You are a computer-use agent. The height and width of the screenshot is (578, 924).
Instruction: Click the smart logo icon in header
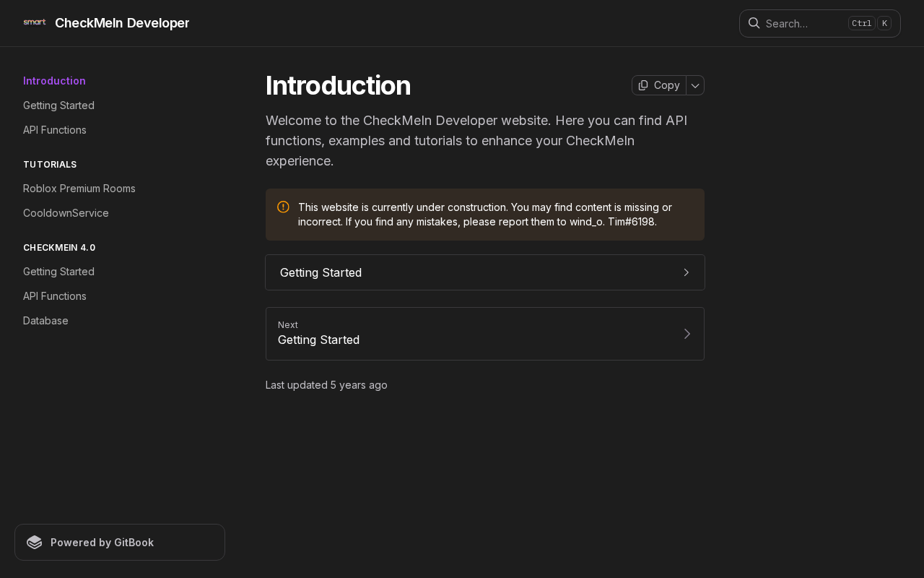pos(35,22)
